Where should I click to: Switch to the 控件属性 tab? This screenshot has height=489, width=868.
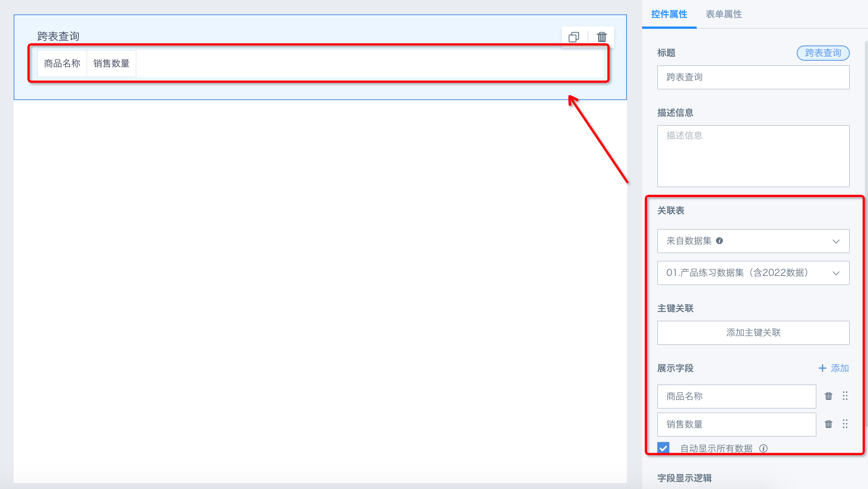coord(669,14)
